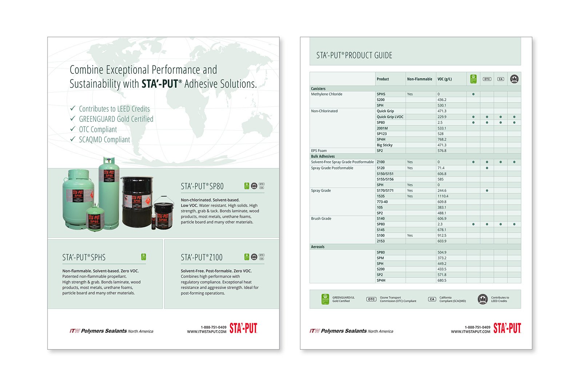Click the OTC badge in the table header

coord(487,79)
